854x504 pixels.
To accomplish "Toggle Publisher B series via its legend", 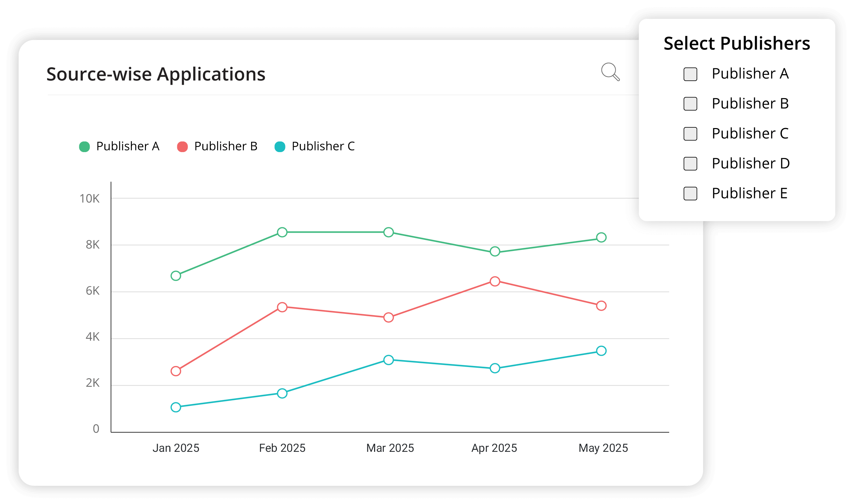I will (226, 147).
